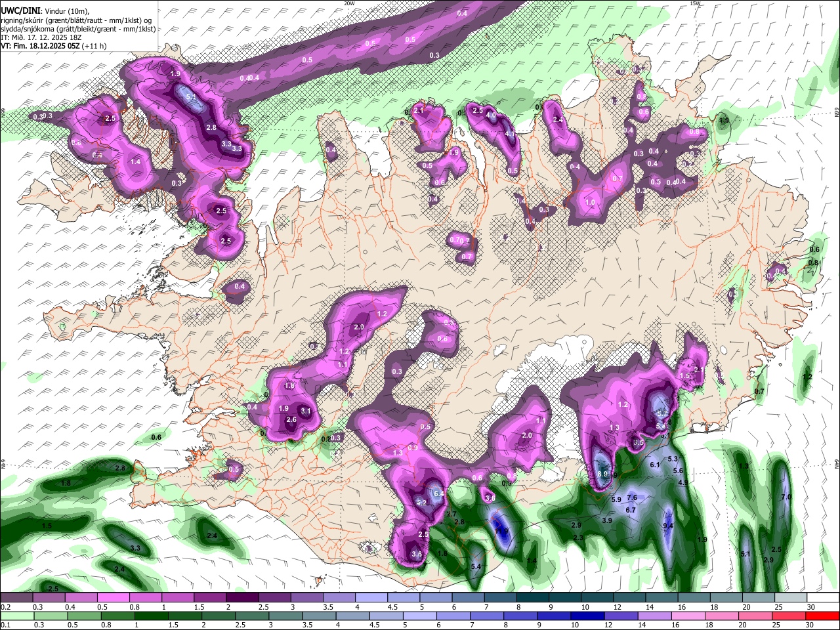Click the 5.4 precipitation value
The image size is (840, 630).
point(476,566)
